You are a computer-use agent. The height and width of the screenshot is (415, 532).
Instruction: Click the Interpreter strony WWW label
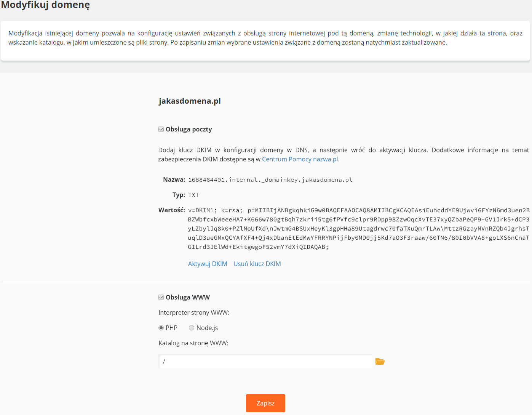(x=194, y=312)
